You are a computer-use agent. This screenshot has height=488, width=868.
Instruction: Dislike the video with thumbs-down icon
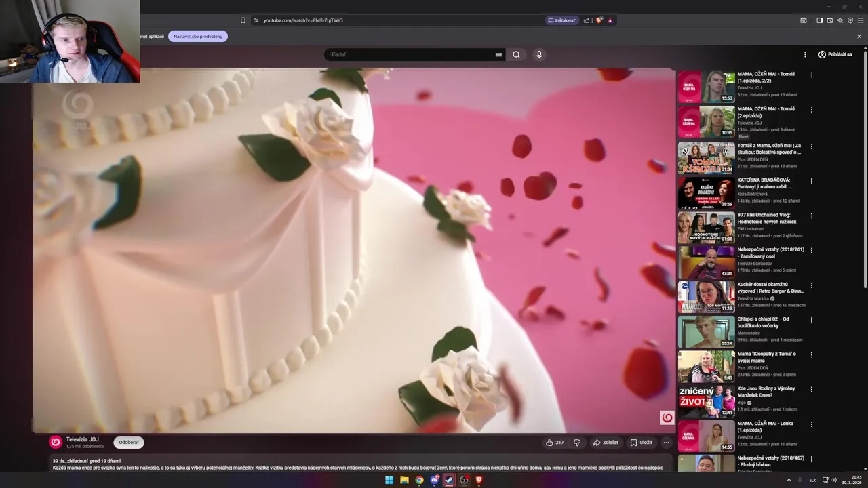577,443
